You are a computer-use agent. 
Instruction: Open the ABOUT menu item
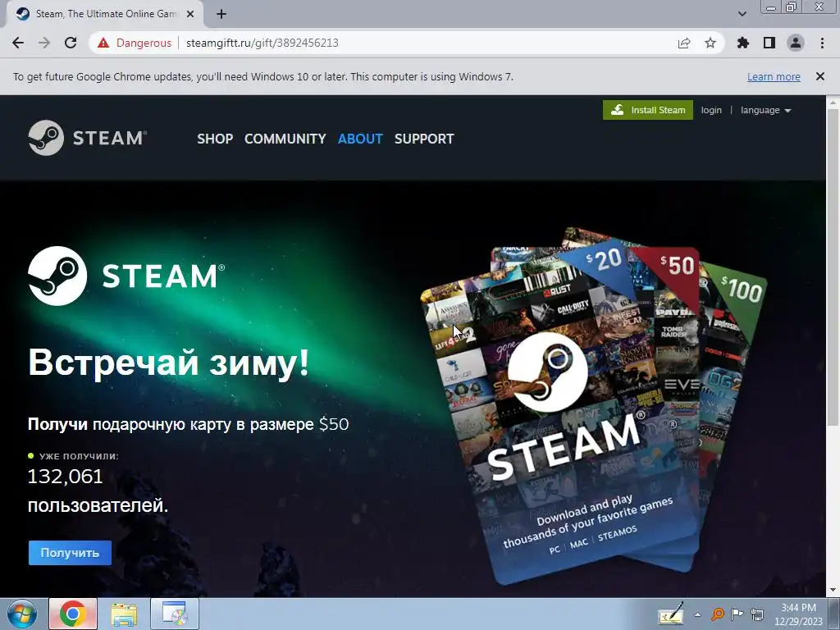click(x=360, y=139)
